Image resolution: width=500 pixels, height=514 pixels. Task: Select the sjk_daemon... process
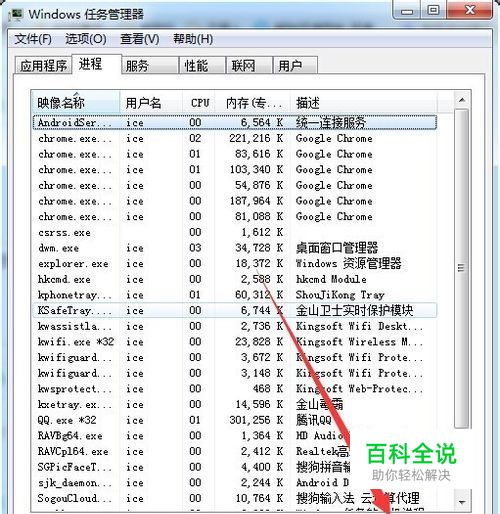(235, 483)
